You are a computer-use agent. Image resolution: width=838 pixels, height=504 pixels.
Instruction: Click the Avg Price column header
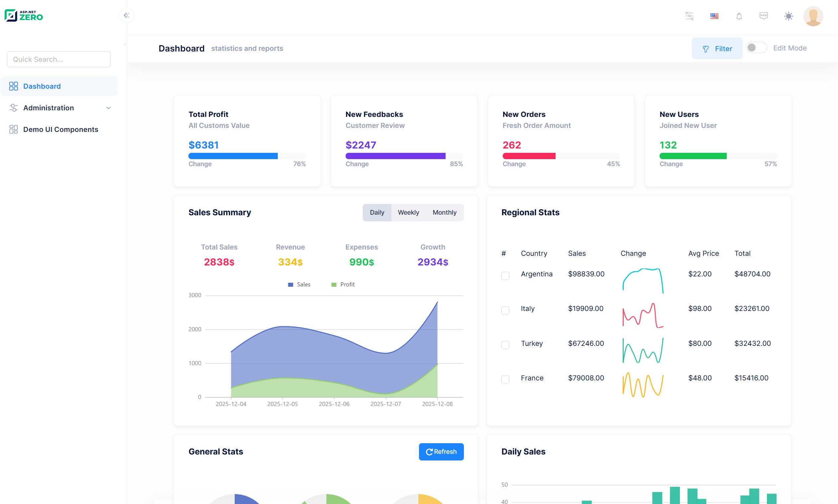point(703,253)
